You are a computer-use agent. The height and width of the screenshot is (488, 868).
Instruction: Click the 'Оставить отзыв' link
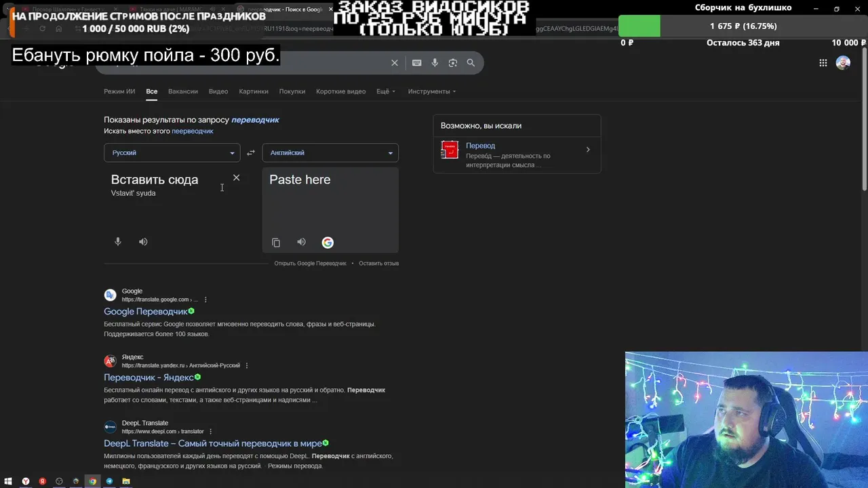point(378,263)
